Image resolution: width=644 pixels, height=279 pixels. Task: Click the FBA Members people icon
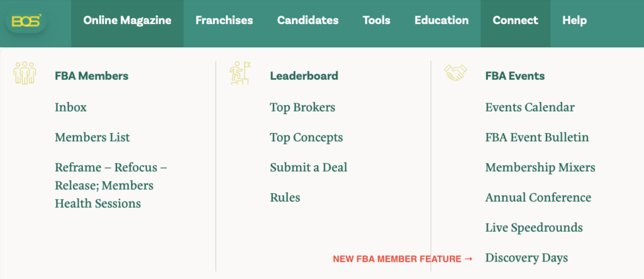point(25,73)
